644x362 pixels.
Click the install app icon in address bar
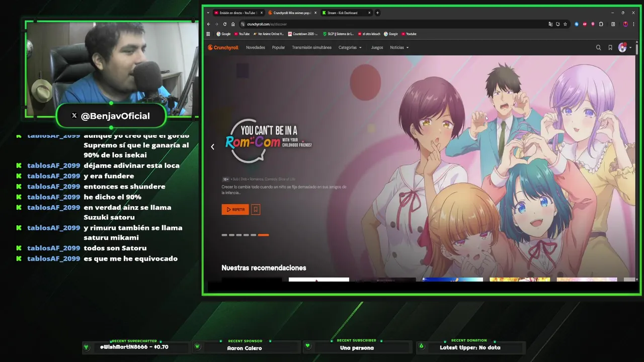[557, 24]
